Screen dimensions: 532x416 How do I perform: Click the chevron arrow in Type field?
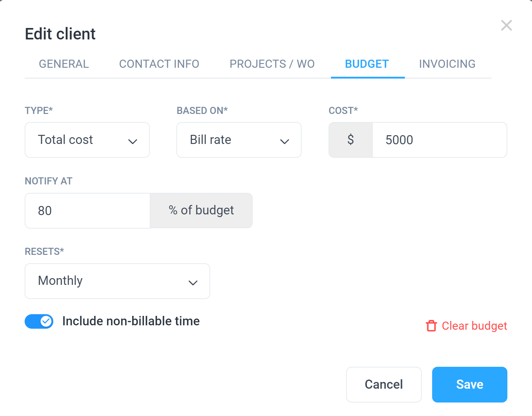(133, 142)
